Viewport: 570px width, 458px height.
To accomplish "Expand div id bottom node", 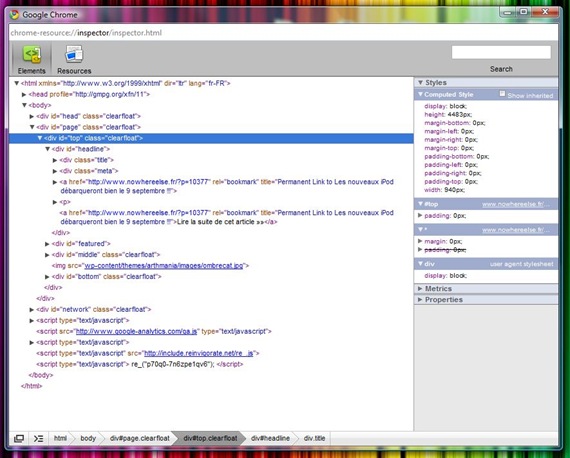I will 47,277.
